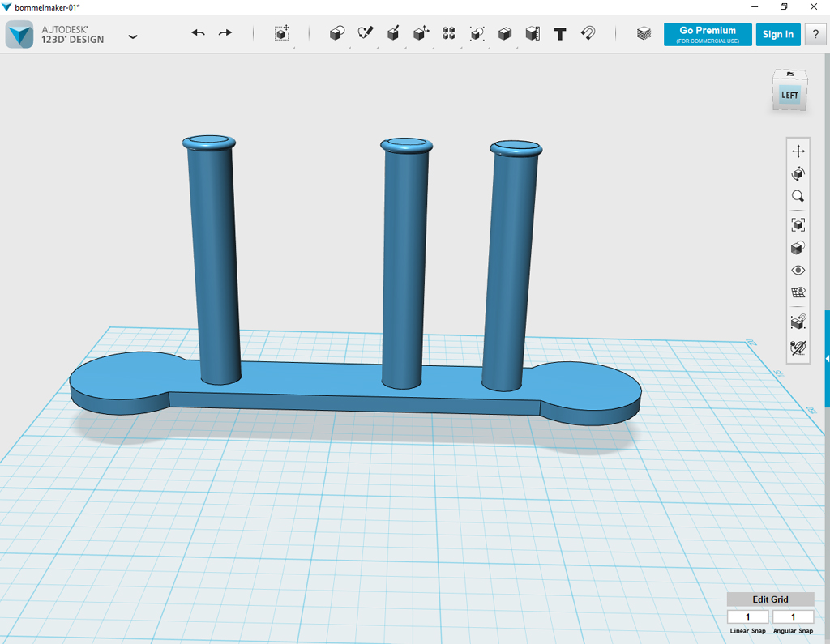Open the Material panel
Image resolution: width=830 pixels, height=644 pixels.
pos(644,33)
